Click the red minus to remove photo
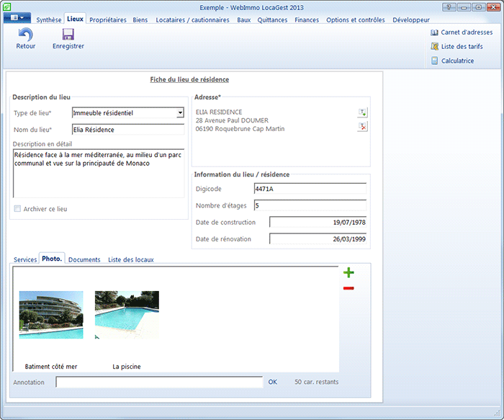The width and height of the screenshot is (504, 420). (x=348, y=288)
